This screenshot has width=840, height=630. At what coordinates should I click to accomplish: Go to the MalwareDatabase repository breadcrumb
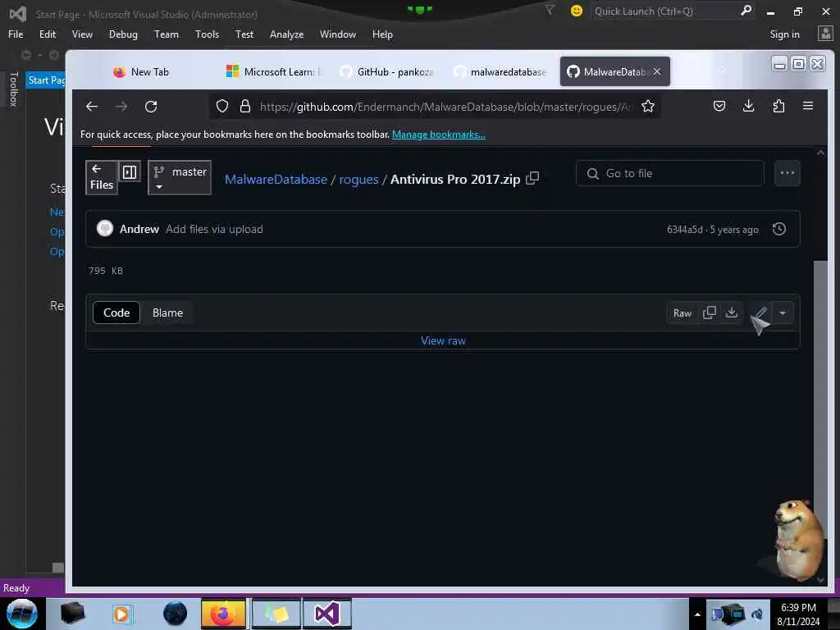pyautogui.click(x=276, y=179)
